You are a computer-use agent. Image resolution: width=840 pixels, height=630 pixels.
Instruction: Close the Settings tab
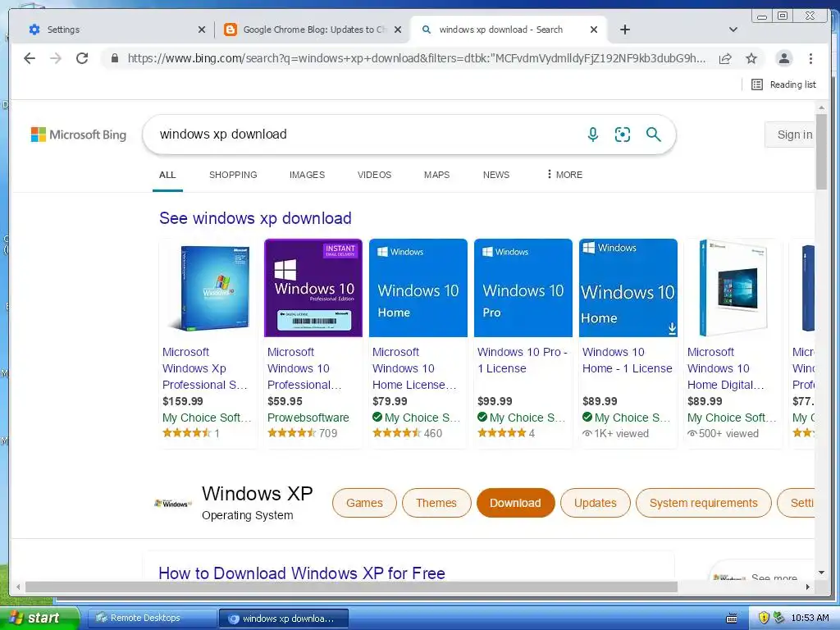point(202,30)
